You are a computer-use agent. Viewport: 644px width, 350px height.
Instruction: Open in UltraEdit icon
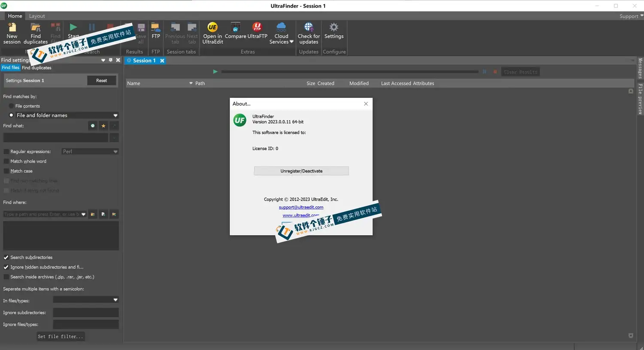pos(213,28)
